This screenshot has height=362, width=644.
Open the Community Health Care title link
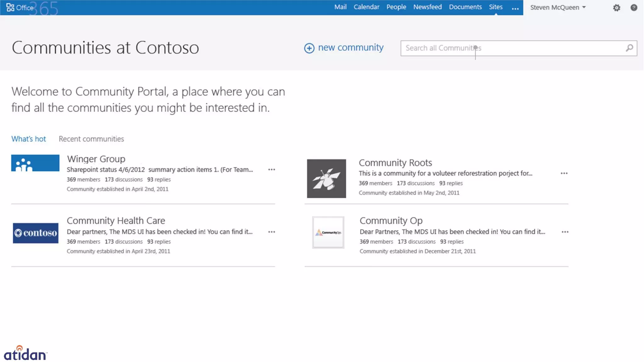coord(116,221)
